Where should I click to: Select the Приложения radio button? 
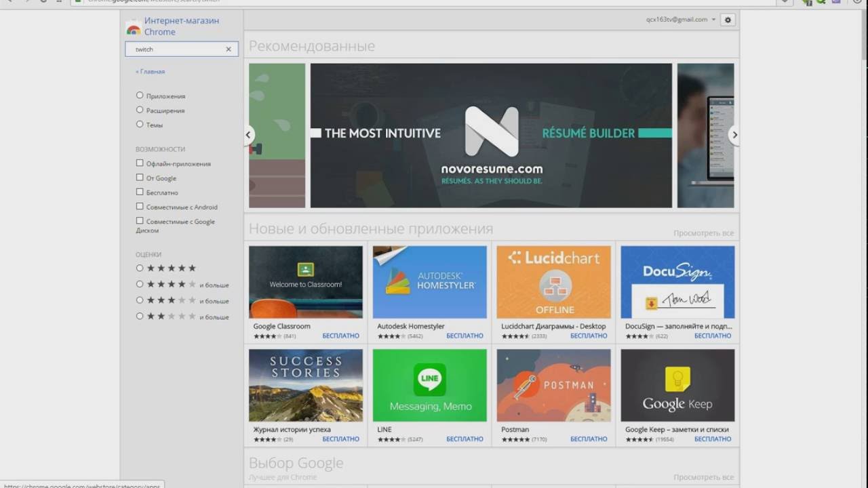(140, 96)
